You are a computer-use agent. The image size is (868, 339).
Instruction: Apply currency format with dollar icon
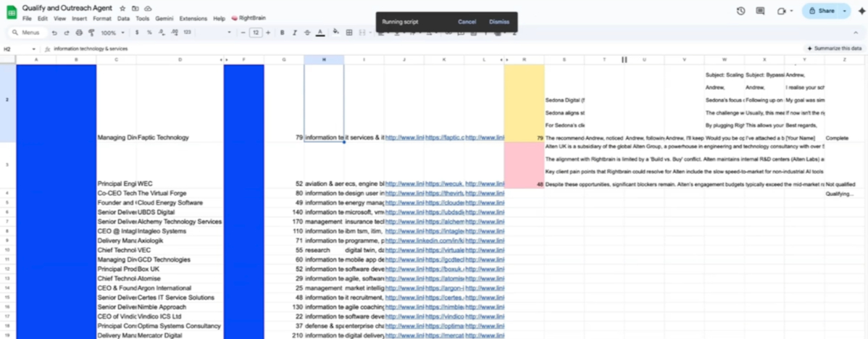point(137,33)
